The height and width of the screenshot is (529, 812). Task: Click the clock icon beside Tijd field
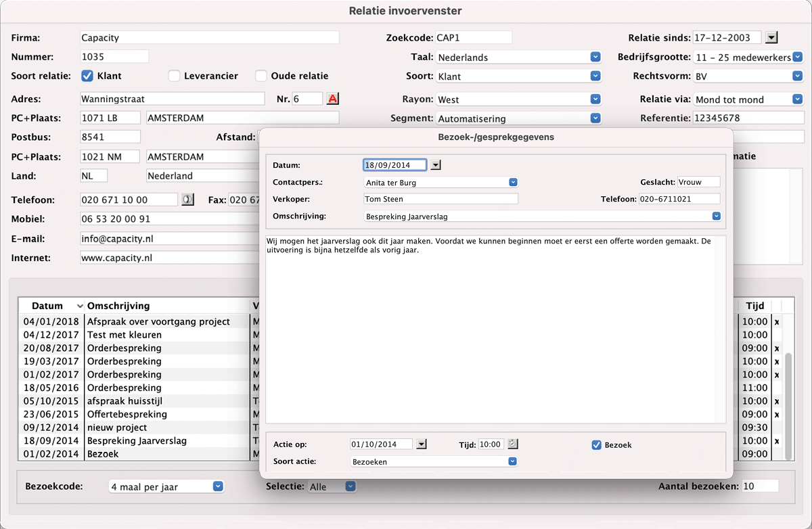pyautogui.click(x=512, y=444)
